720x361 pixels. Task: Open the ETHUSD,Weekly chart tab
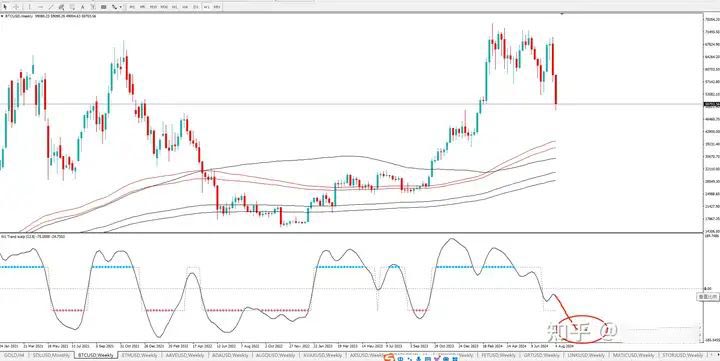(x=140, y=355)
